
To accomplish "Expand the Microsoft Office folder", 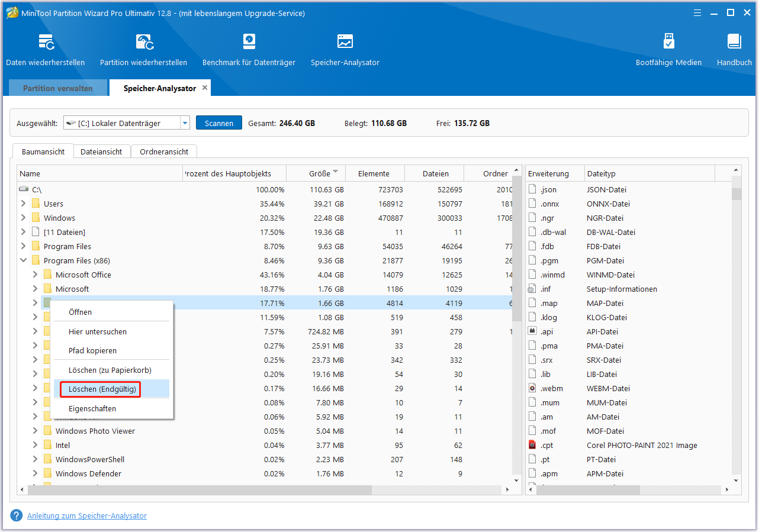I will [x=35, y=275].
